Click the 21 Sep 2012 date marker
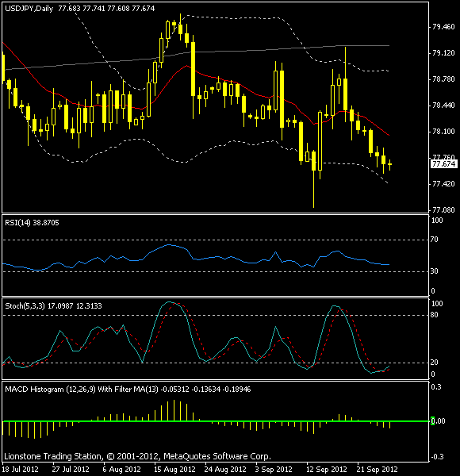Image resolution: width=460 pixels, height=476 pixels. (378, 470)
